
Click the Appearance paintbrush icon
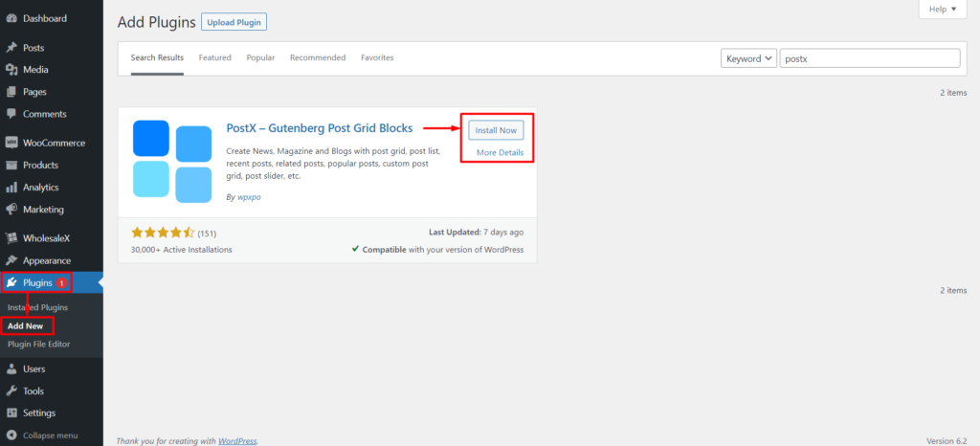(x=11, y=260)
